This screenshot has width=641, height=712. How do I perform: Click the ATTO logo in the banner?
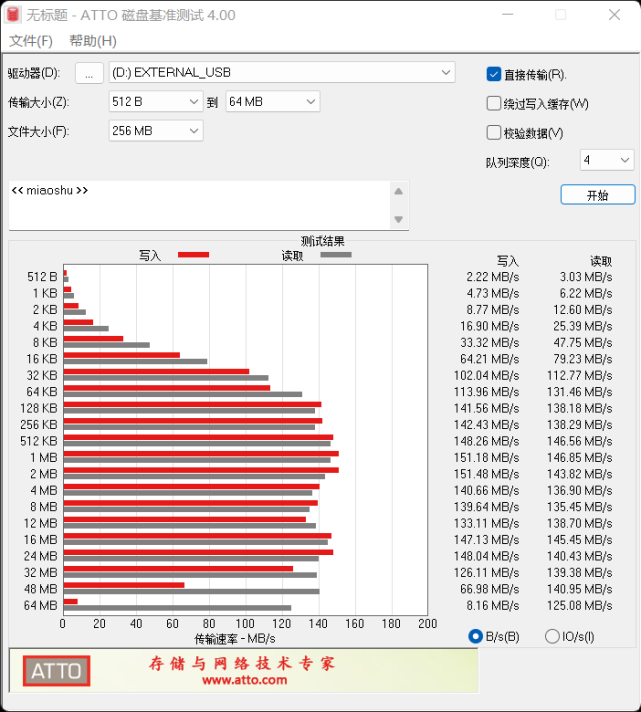(56, 671)
